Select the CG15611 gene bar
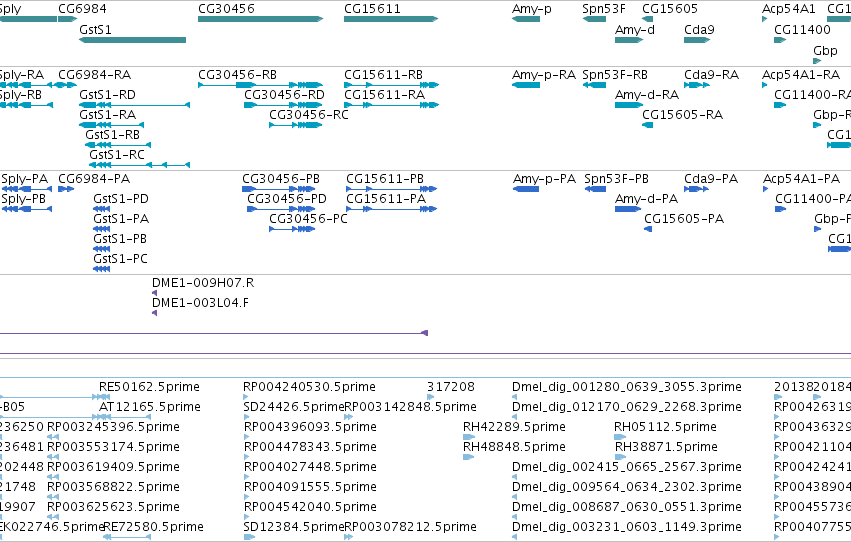Viewport: 851px width, 542px height. click(x=391, y=19)
